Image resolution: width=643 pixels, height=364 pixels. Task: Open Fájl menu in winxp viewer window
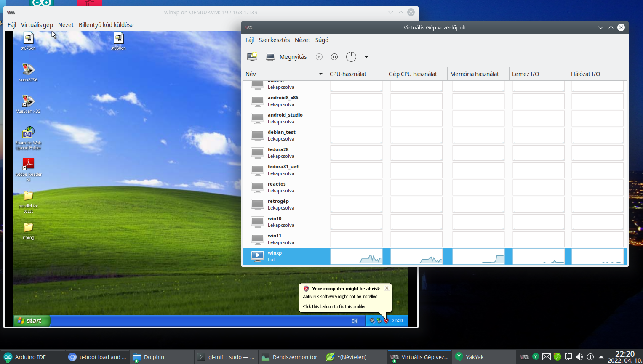(x=12, y=25)
